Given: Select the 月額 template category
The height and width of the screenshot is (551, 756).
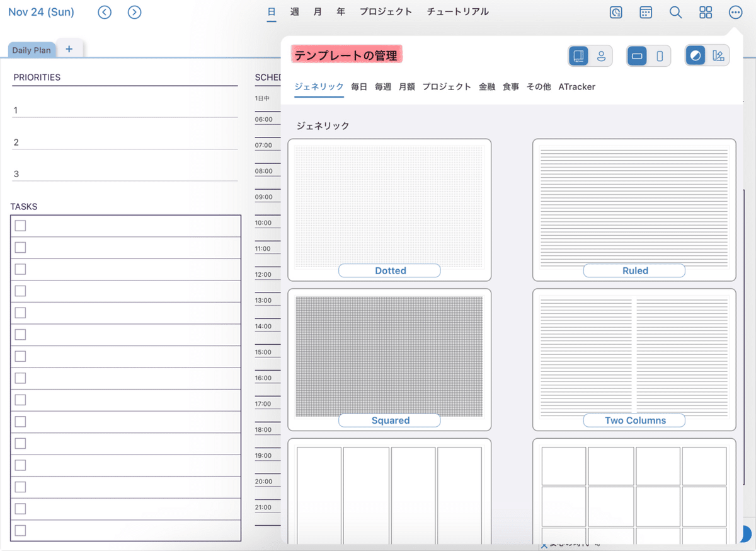Looking at the screenshot, I should click(407, 87).
